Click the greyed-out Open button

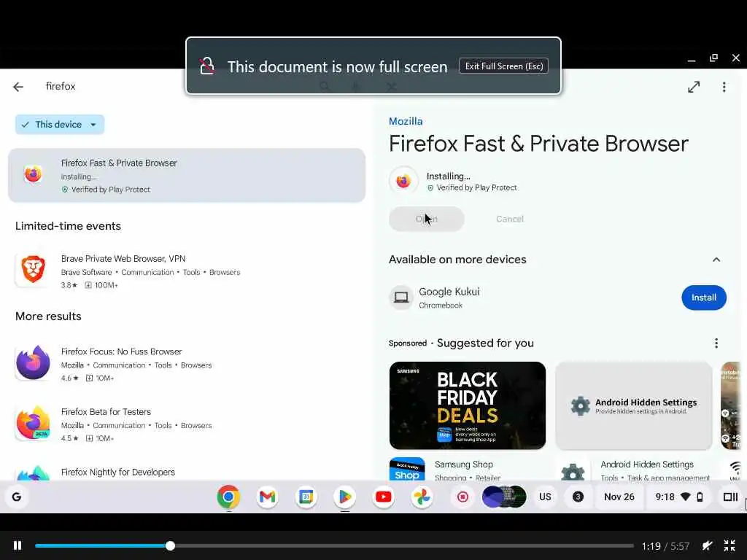[x=426, y=219]
